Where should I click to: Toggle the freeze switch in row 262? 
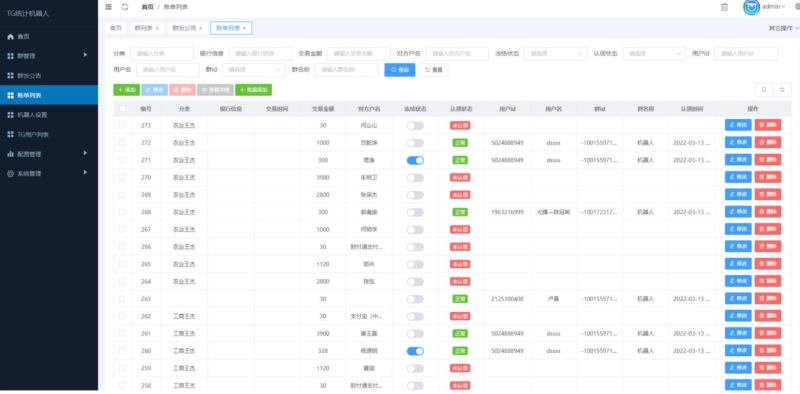click(x=415, y=316)
